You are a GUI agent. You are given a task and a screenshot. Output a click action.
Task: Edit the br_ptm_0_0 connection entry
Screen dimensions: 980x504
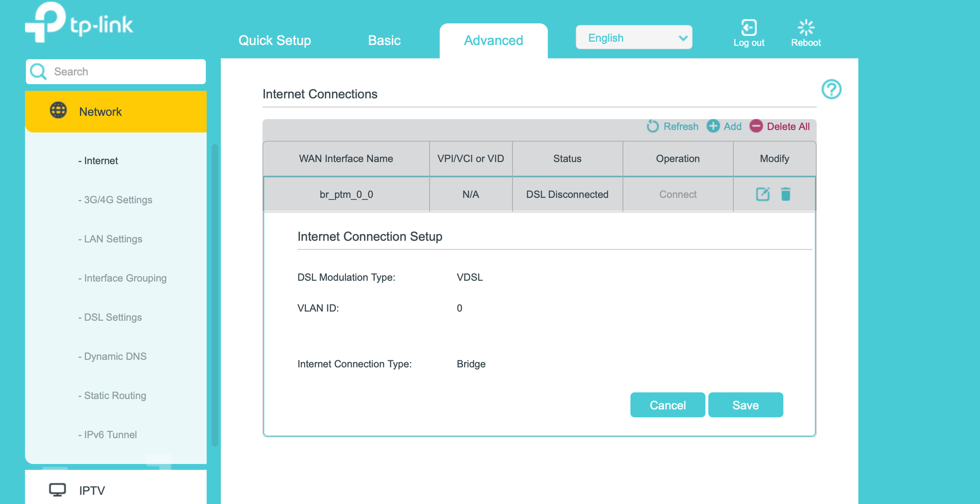762,194
